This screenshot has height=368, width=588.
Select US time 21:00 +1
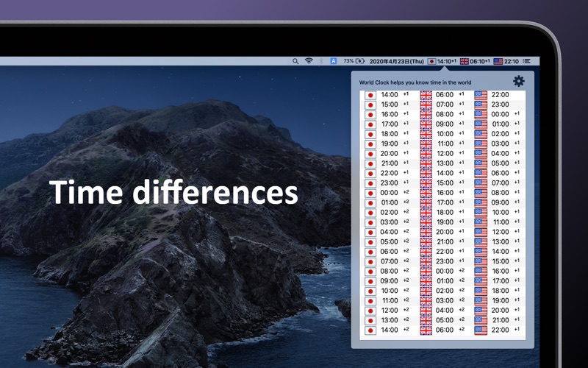pos(501,320)
